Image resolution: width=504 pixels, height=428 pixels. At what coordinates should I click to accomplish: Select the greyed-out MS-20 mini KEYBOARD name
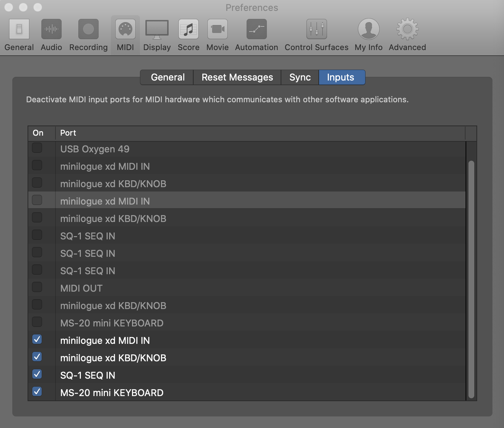tap(112, 323)
